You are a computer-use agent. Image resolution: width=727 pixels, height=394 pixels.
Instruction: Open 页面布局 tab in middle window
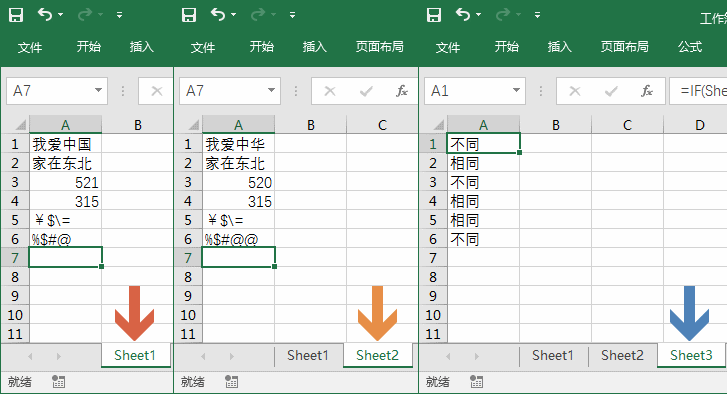coord(379,47)
